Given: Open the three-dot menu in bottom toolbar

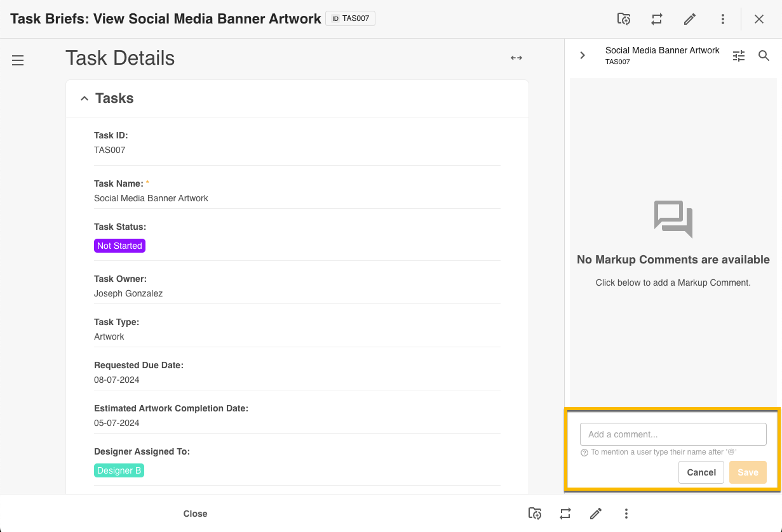Looking at the screenshot, I should click(626, 514).
